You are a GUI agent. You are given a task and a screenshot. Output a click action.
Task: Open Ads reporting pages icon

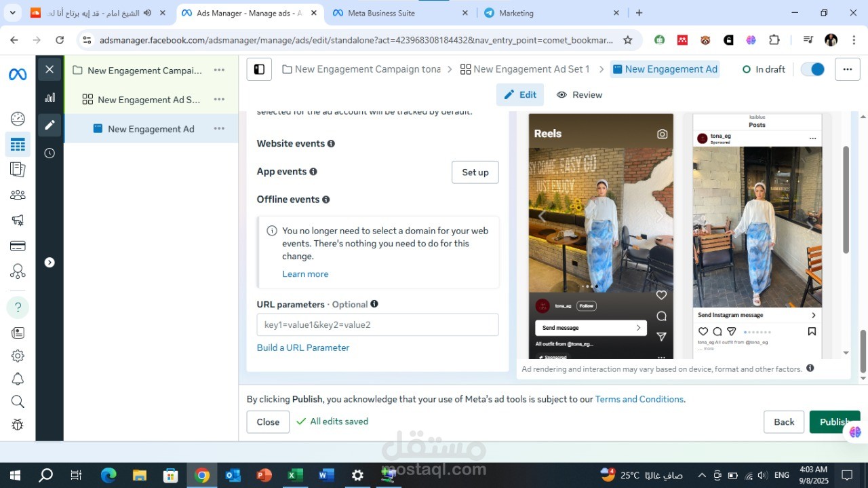pos(18,170)
